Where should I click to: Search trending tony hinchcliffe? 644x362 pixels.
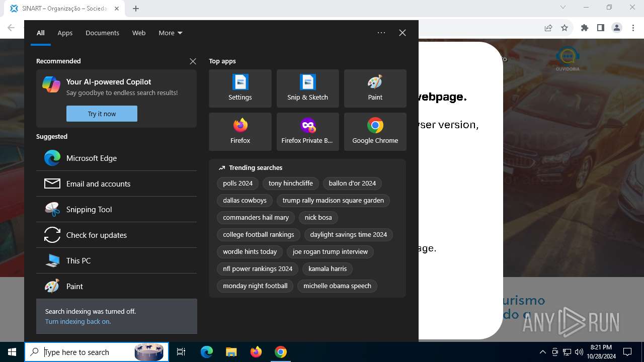pos(290,184)
